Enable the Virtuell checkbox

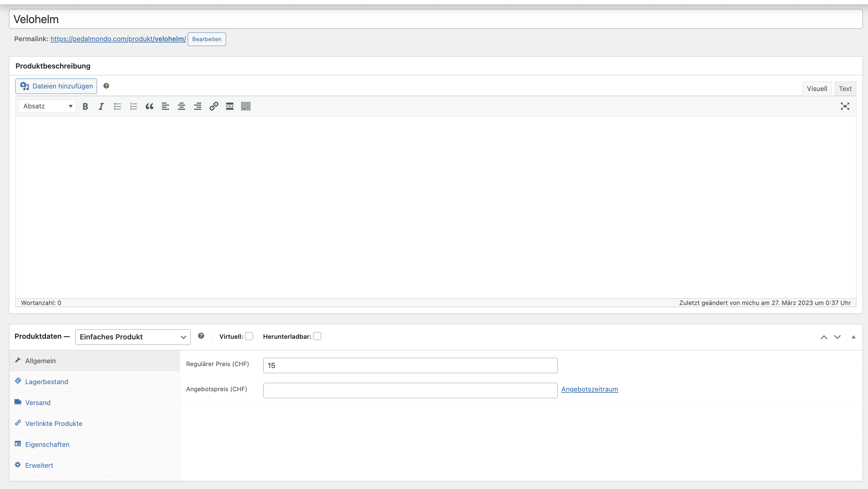click(249, 336)
